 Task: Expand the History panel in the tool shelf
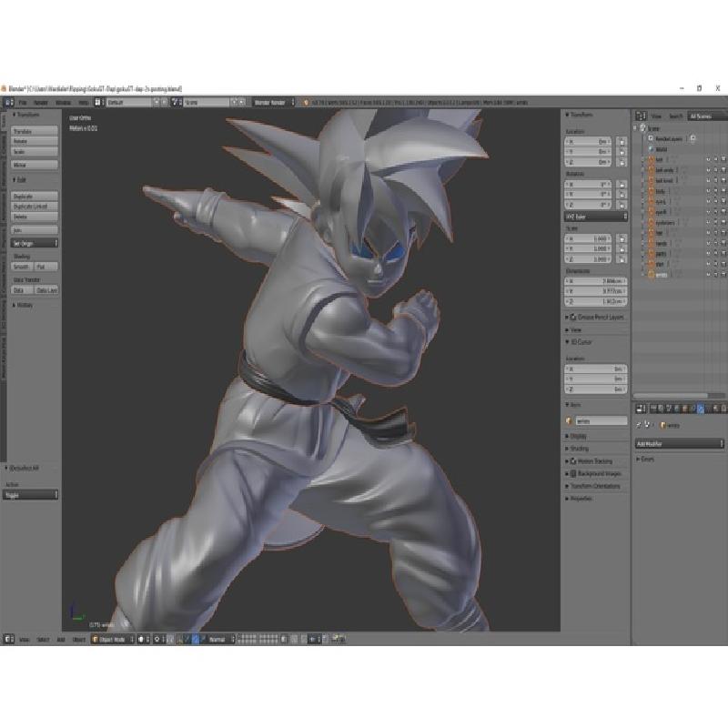coord(23,305)
